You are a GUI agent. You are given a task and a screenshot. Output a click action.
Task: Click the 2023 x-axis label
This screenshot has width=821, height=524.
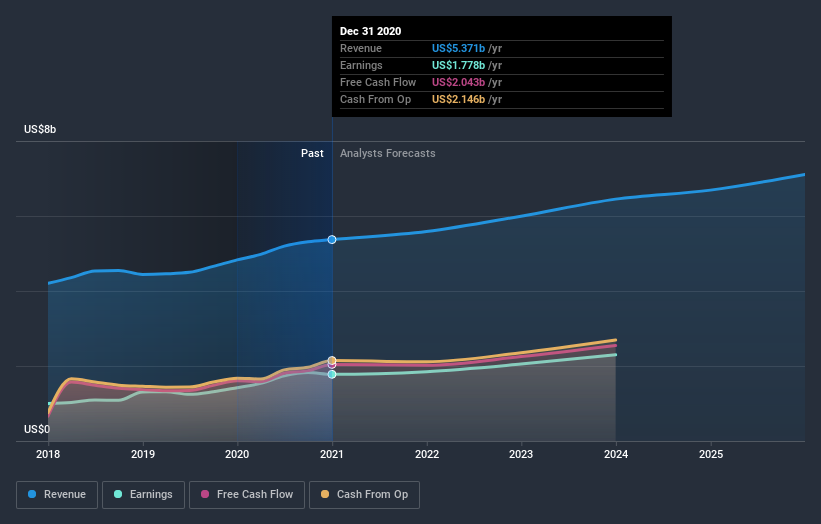click(521, 454)
